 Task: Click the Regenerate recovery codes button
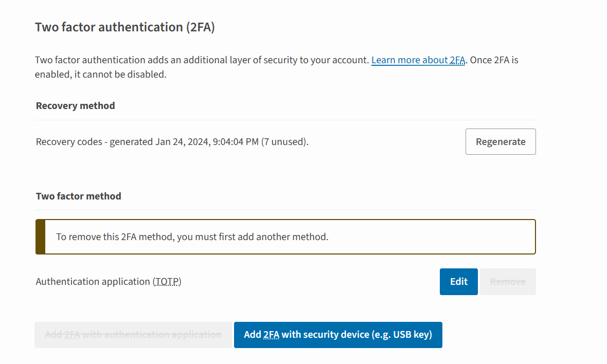tap(501, 142)
